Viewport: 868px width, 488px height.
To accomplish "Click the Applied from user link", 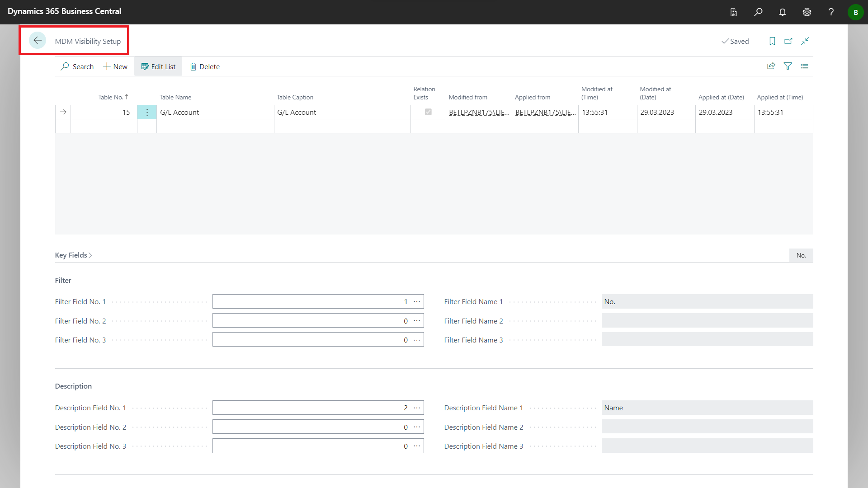I will click(x=545, y=113).
